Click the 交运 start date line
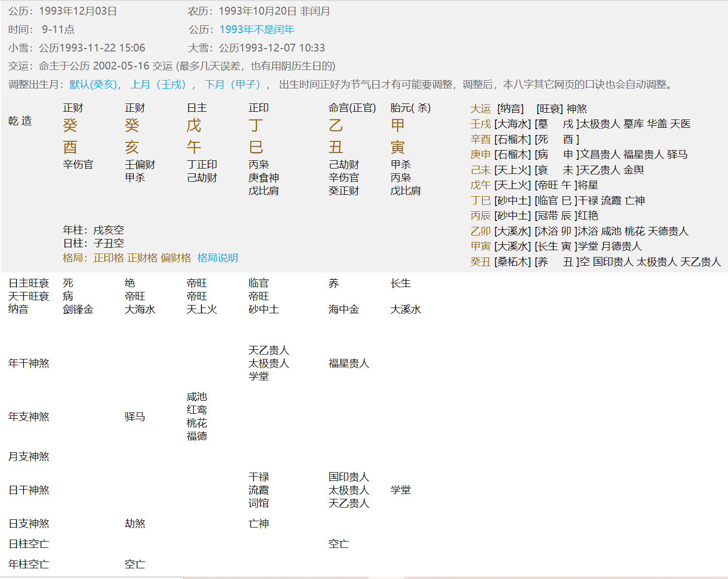This screenshot has height=579, width=728. coord(172,66)
